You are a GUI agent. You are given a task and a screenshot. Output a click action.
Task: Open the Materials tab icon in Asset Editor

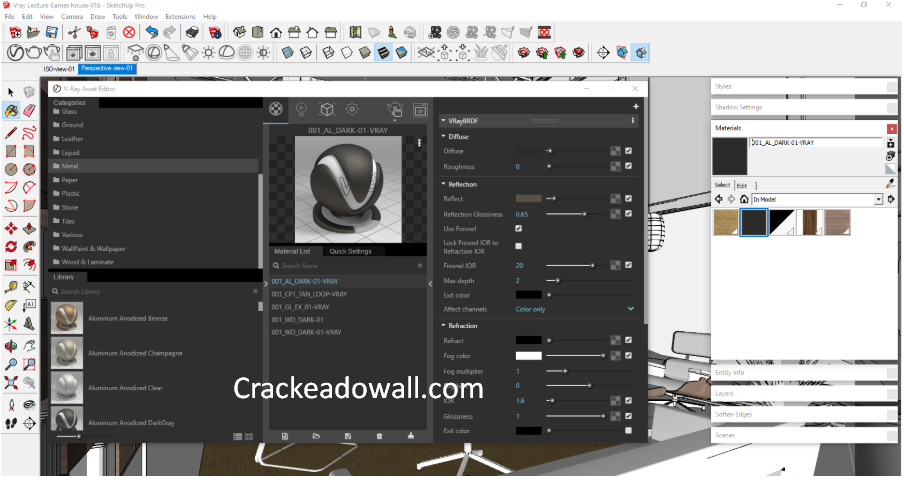[x=276, y=108]
